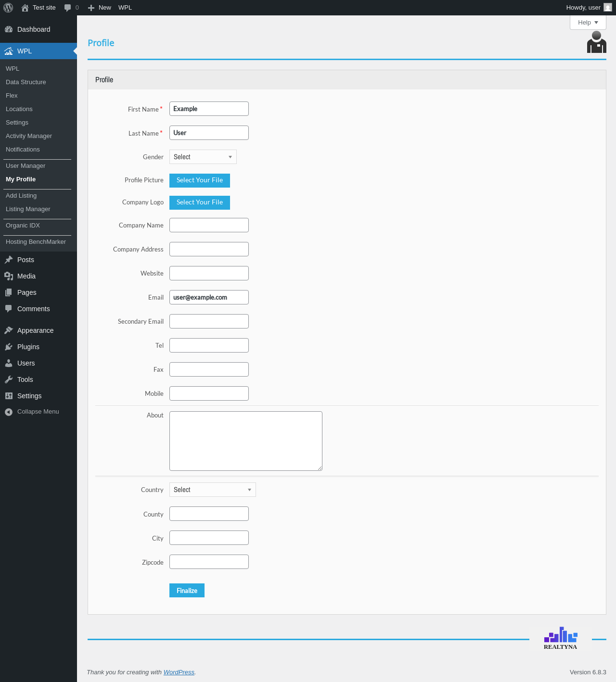Viewport: 616px width, 682px height.
Task: Click the Version 6.8.3 footer text
Action: click(x=588, y=672)
